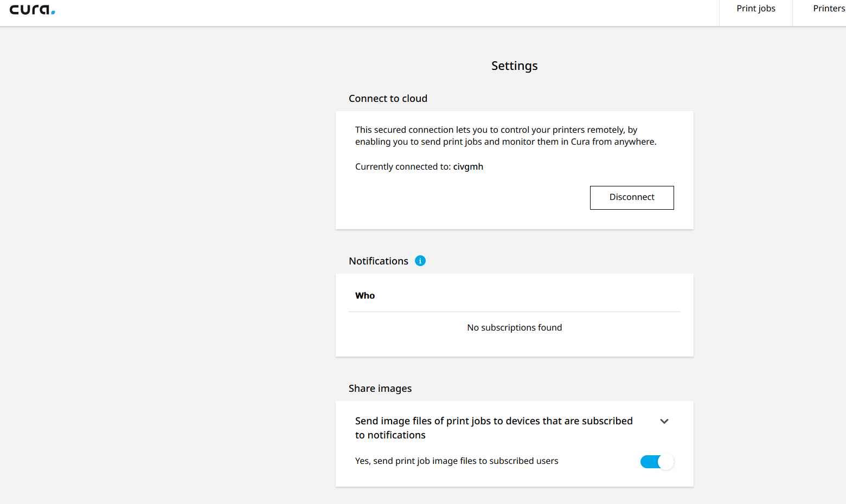Image resolution: width=846 pixels, height=504 pixels.
Task: Click the Notifications info icon
Action: pos(420,261)
